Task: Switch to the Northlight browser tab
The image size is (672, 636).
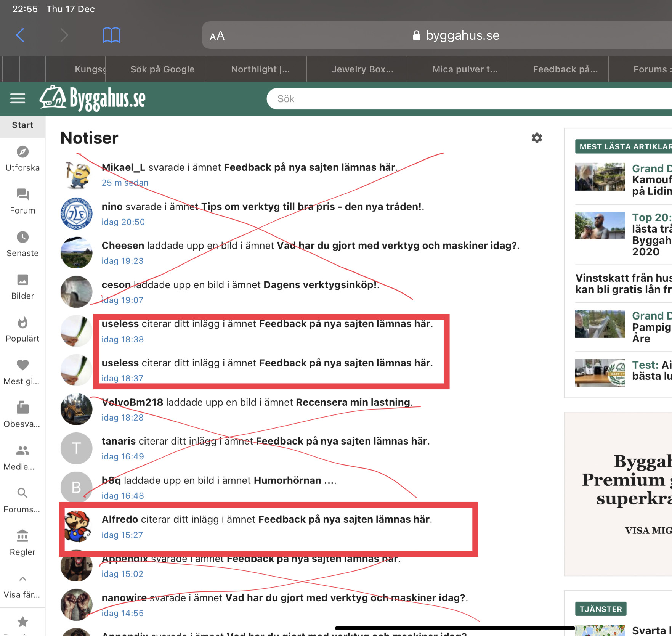Action: tap(260, 69)
